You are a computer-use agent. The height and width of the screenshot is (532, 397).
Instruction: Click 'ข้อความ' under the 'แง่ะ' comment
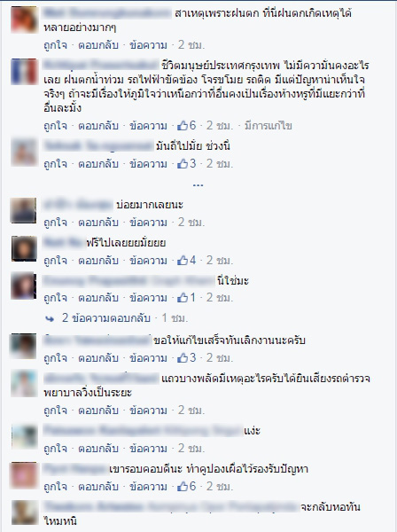coord(148,449)
